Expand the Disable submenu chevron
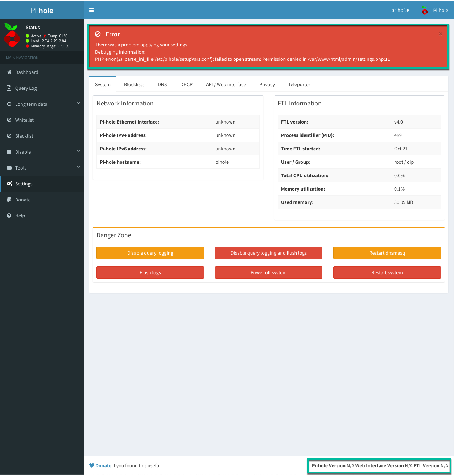The height and width of the screenshot is (476, 454). point(78,151)
